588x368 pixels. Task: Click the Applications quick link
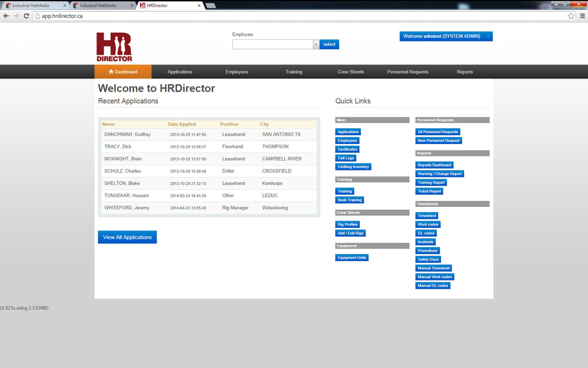pyautogui.click(x=348, y=132)
